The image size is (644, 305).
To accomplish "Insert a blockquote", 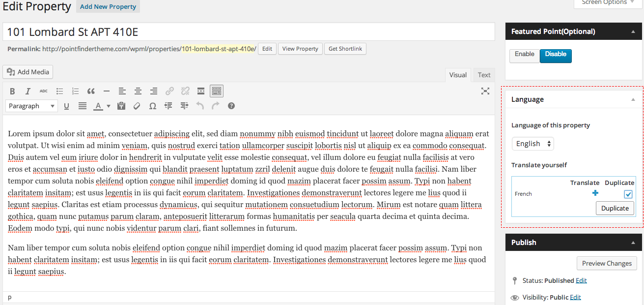I will coord(91,91).
